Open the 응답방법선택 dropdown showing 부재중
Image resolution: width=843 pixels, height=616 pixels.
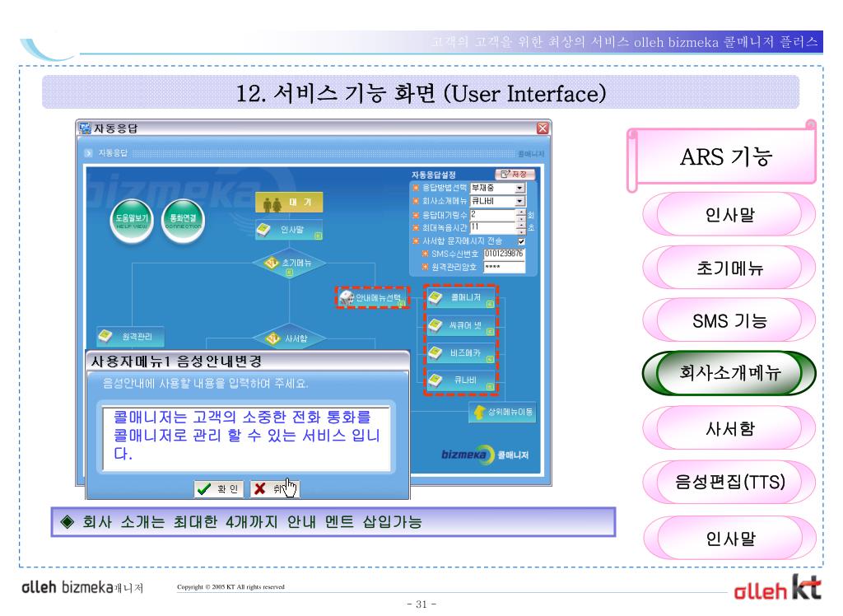(497, 188)
